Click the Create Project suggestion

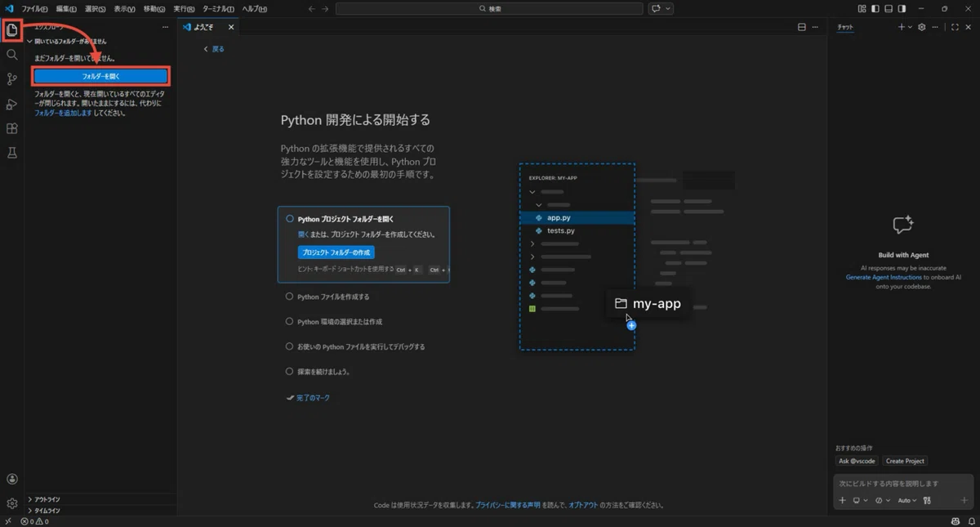[x=905, y=461]
